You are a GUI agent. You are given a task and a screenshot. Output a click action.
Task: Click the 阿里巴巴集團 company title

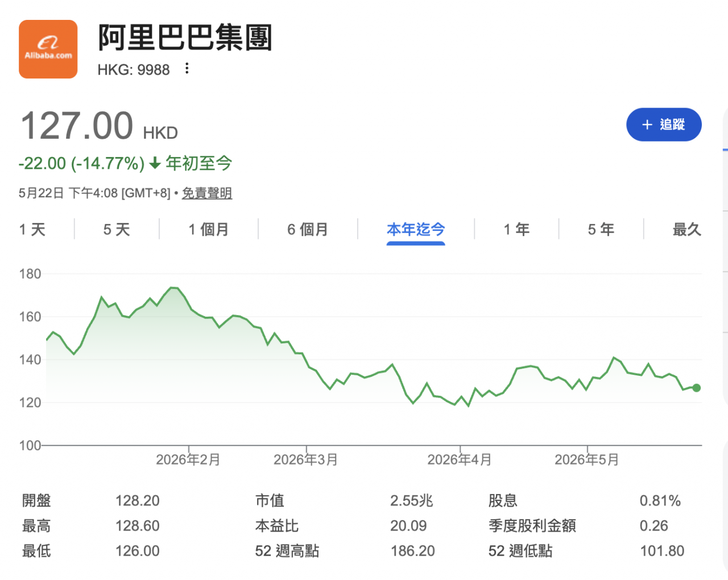click(x=185, y=38)
